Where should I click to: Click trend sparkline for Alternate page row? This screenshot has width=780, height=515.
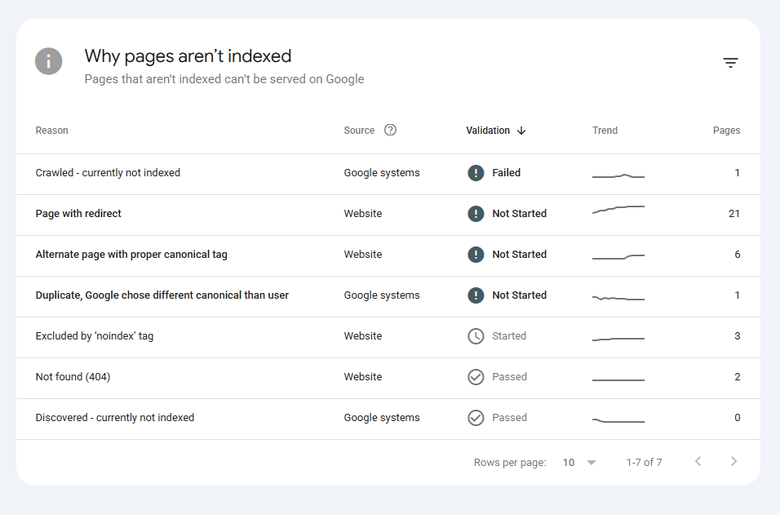coord(618,257)
